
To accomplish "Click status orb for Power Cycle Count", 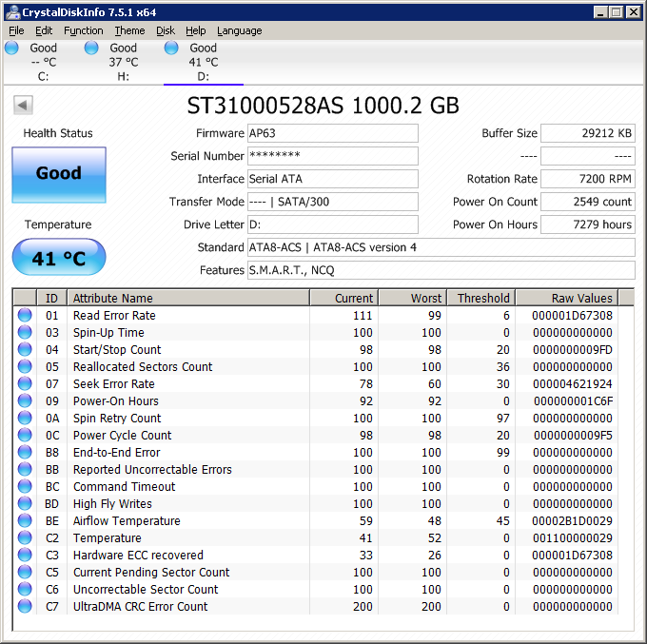I will point(25,436).
